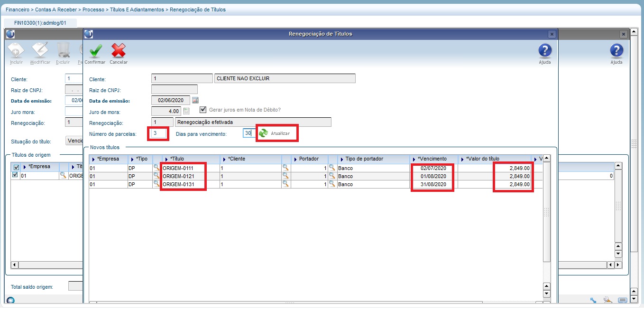Open calculator icon beside Juro de mora
Image resolution: width=644 pixels, height=312 pixels.
[x=186, y=111]
